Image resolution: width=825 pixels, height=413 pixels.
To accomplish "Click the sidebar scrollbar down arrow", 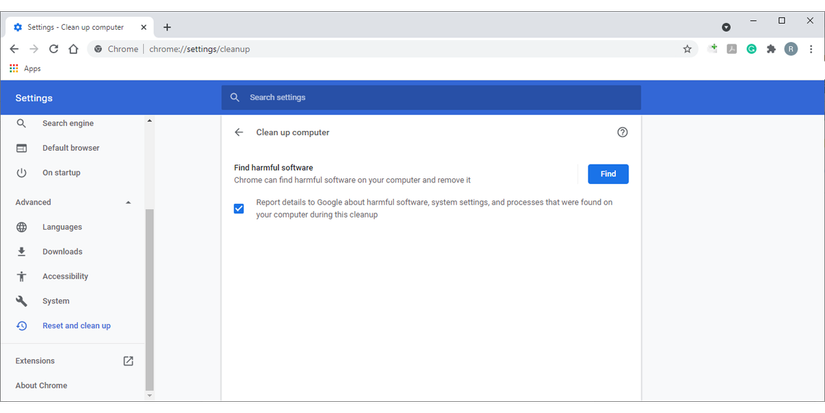I will point(149,395).
